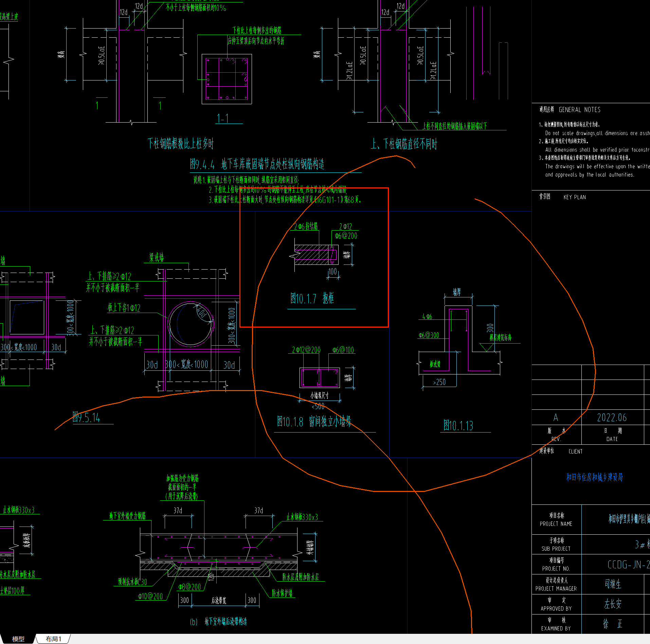
Task: Click the PROJECT MANAGER label
Action: (556, 589)
